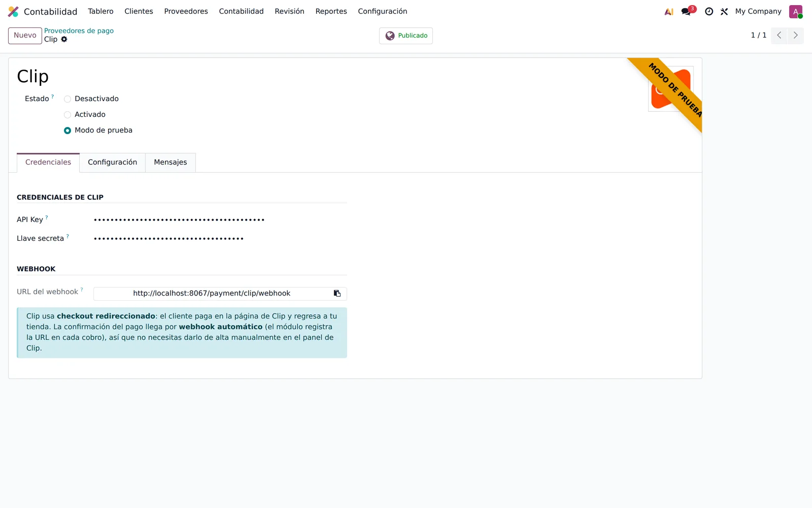Toggle the Publicado status button

pos(406,36)
